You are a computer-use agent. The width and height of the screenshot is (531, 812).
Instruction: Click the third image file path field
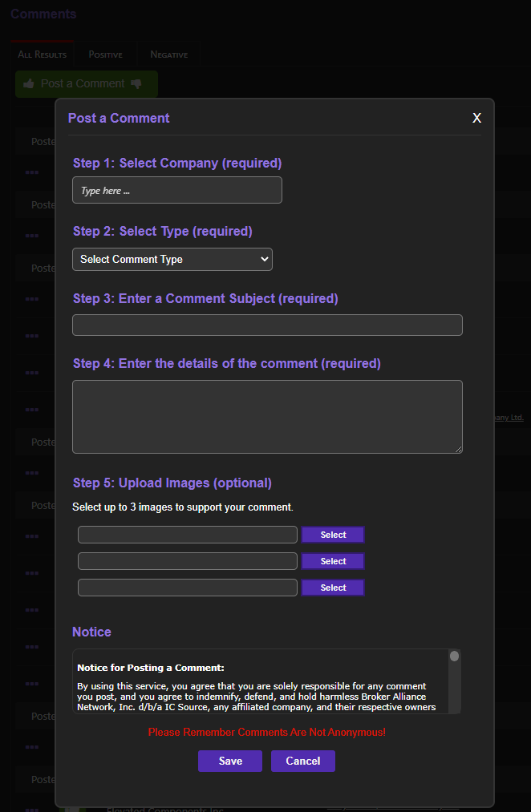(x=188, y=588)
